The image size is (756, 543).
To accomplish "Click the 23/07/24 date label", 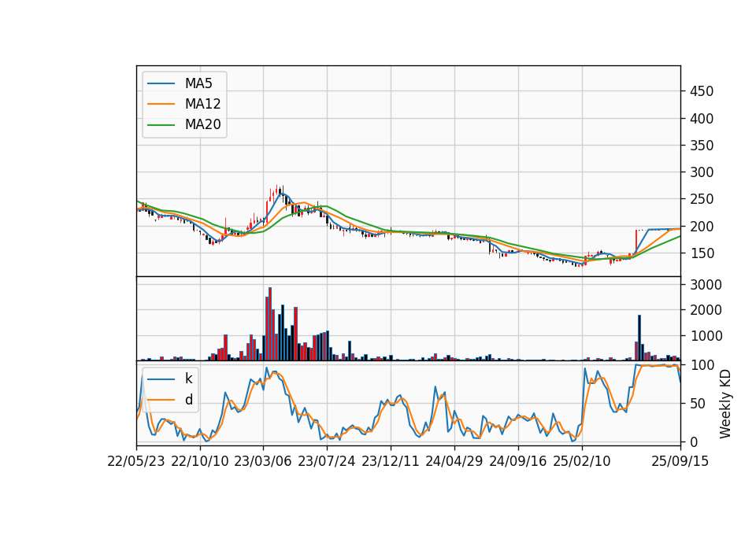I will click(326, 461).
